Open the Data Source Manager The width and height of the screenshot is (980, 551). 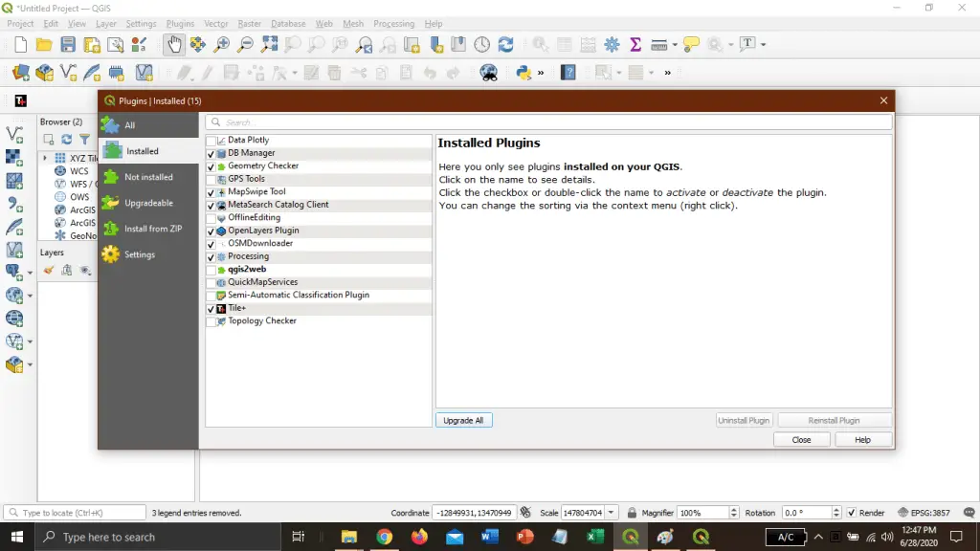click(x=21, y=73)
